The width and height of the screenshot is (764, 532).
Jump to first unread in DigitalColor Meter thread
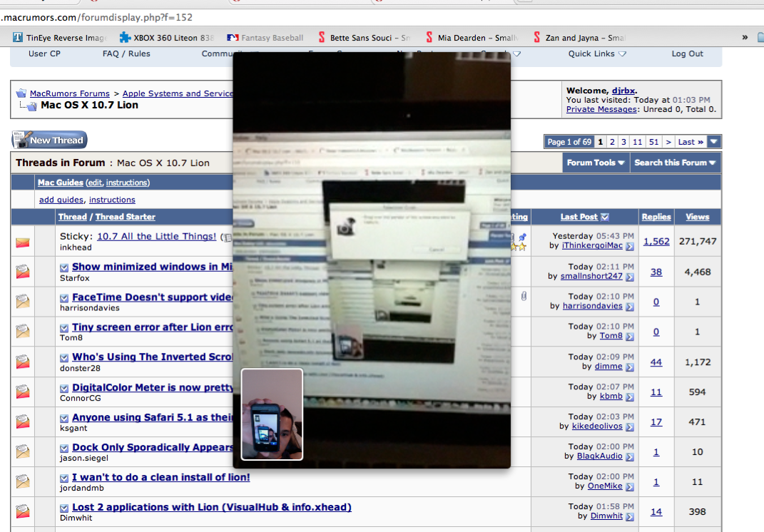[64, 388]
